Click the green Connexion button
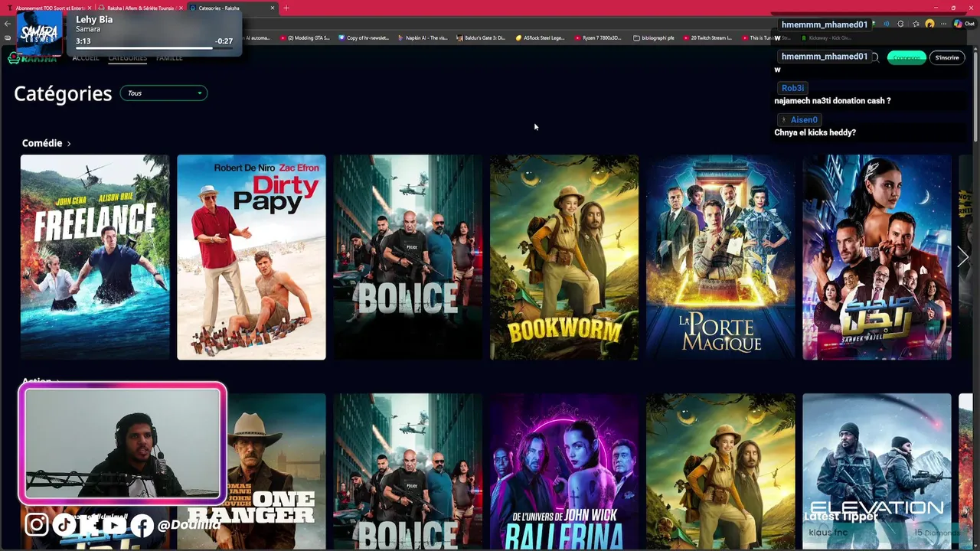 [906, 57]
